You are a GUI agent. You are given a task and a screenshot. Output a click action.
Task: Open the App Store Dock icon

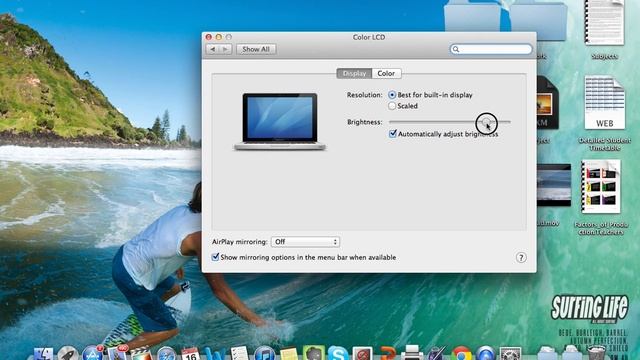click(92, 354)
